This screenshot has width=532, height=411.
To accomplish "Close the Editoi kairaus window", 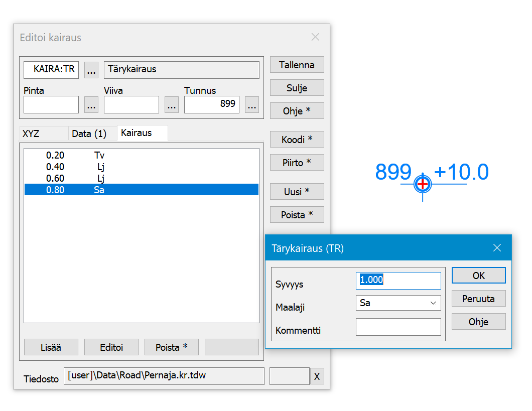I will point(315,37).
